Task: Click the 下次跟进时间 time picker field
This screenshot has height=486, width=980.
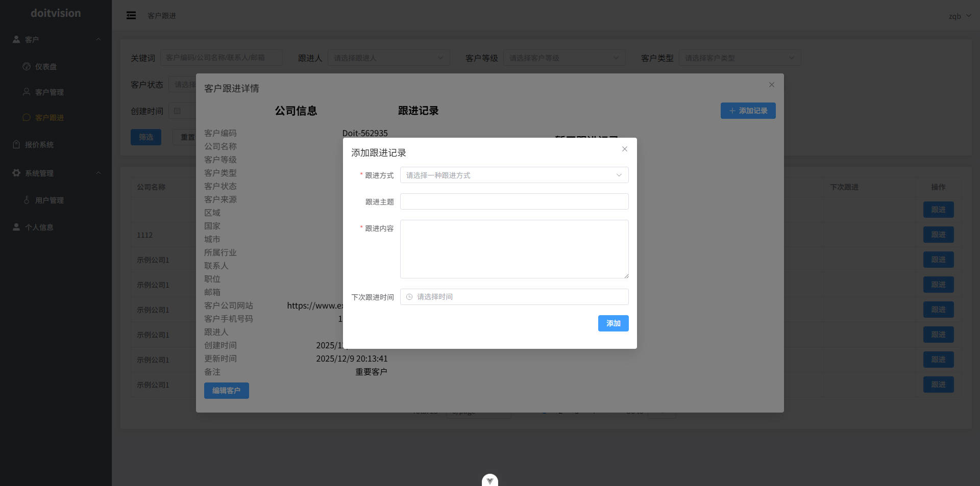Action: (x=514, y=297)
